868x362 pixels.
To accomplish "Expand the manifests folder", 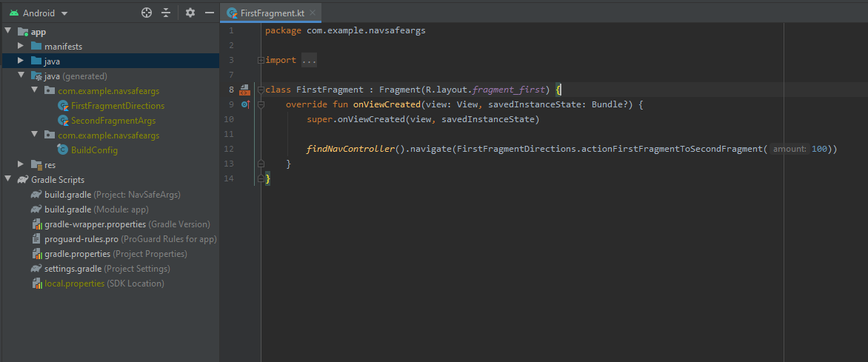I will coord(21,46).
